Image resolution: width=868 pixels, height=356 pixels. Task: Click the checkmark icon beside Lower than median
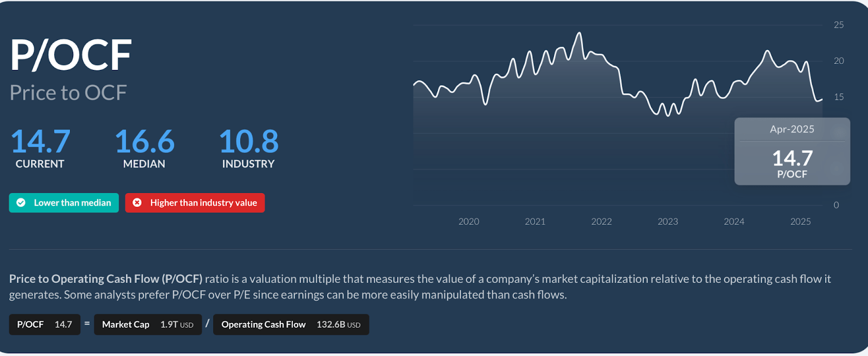[21, 203]
